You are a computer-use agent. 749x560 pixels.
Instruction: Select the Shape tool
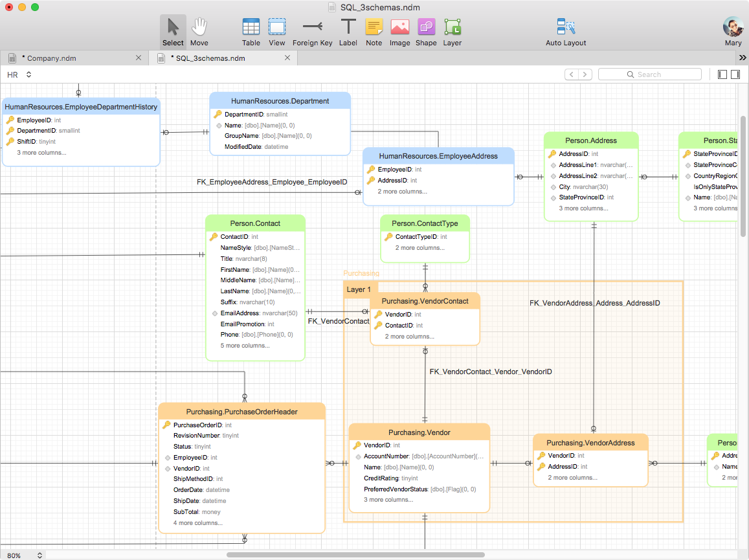(x=425, y=30)
